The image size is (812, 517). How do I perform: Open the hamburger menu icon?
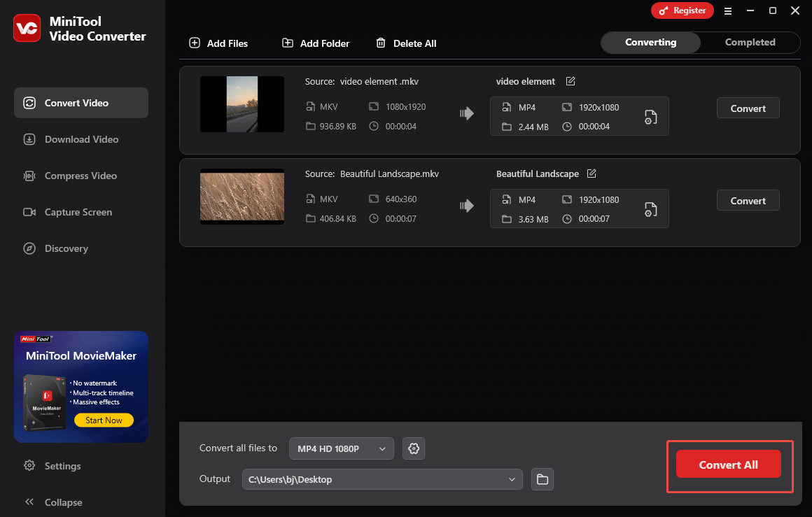(727, 11)
